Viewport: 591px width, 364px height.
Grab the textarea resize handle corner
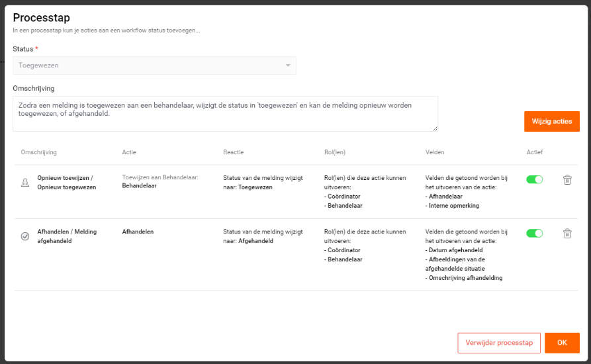(x=435, y=128)
